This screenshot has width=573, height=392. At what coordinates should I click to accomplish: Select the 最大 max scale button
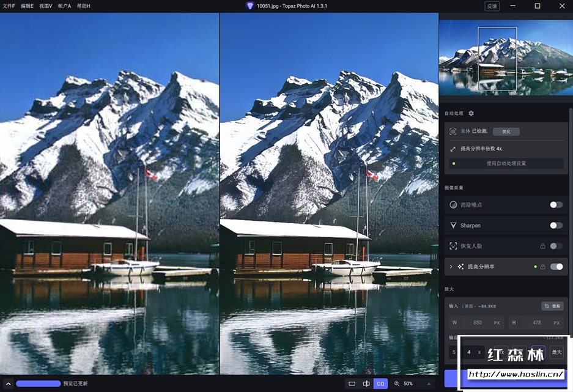pyautogui.click(x=556, y=352)
